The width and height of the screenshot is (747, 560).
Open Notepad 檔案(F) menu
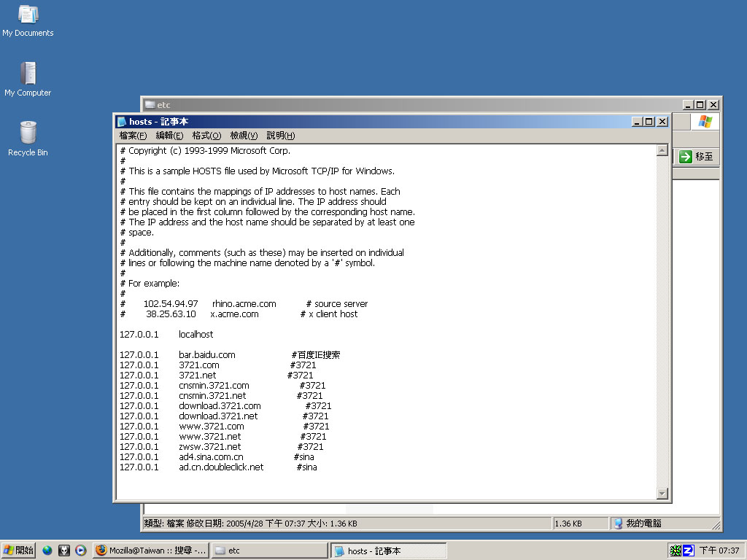(133, 136)
